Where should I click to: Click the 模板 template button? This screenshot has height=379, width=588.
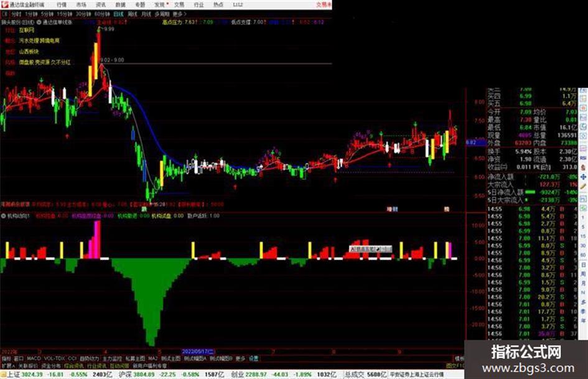(x=459, y=358)
